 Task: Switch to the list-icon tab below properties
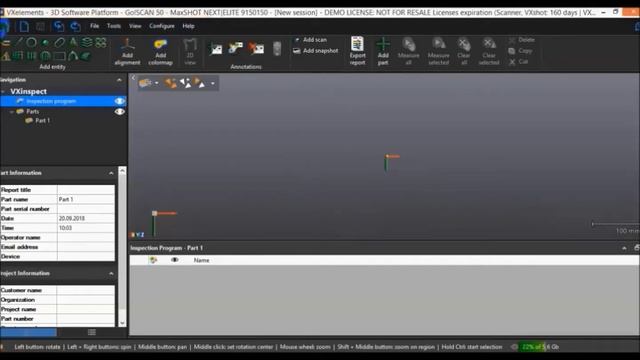coord(92,332)
